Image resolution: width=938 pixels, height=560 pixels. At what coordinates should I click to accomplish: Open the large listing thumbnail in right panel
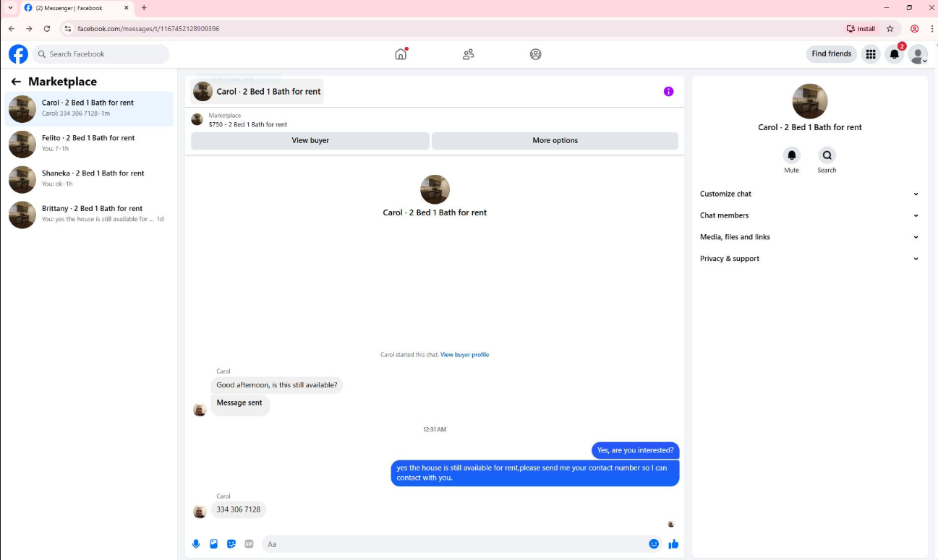click(x=810, y=101)
